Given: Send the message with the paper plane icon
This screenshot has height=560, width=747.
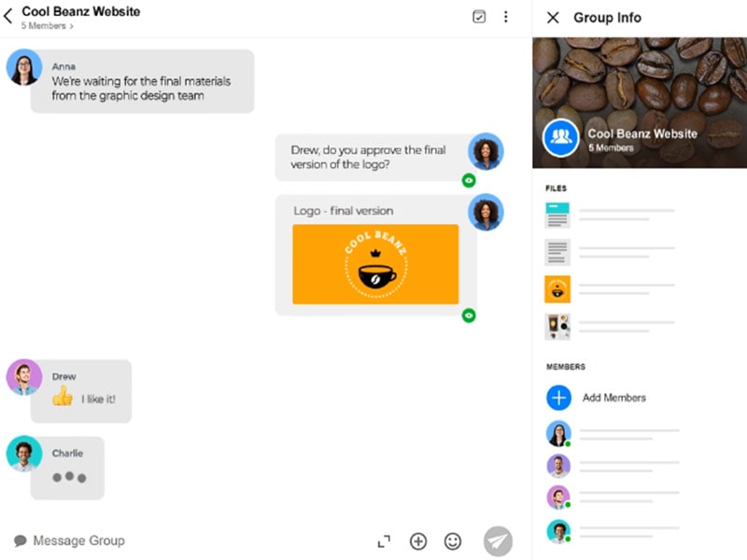Looking at the screenshot, I should click(498, 541).
